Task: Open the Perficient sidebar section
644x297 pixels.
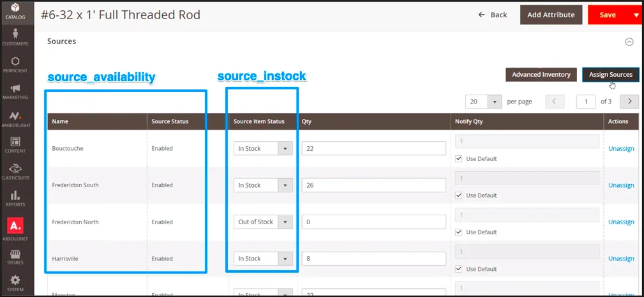Action: tap(15, 65)
